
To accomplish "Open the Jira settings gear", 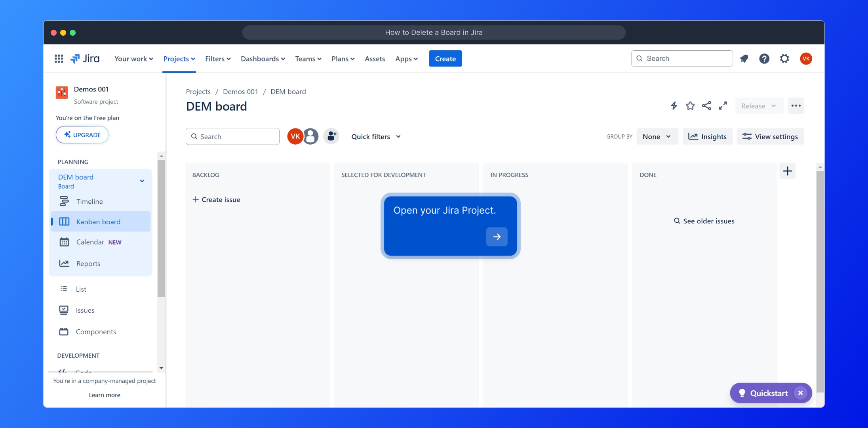I will [x=784, y=59].
